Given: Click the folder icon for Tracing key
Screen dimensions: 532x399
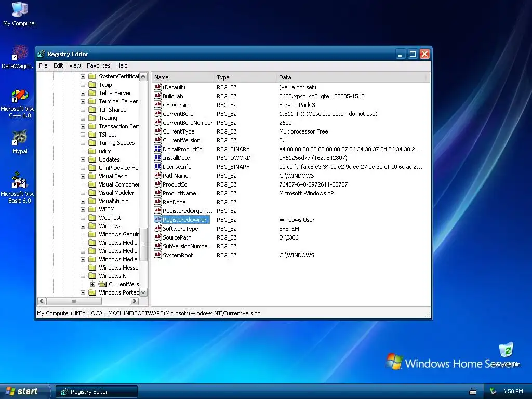Looking at the screenshot, I should click(x=92, y=118).
